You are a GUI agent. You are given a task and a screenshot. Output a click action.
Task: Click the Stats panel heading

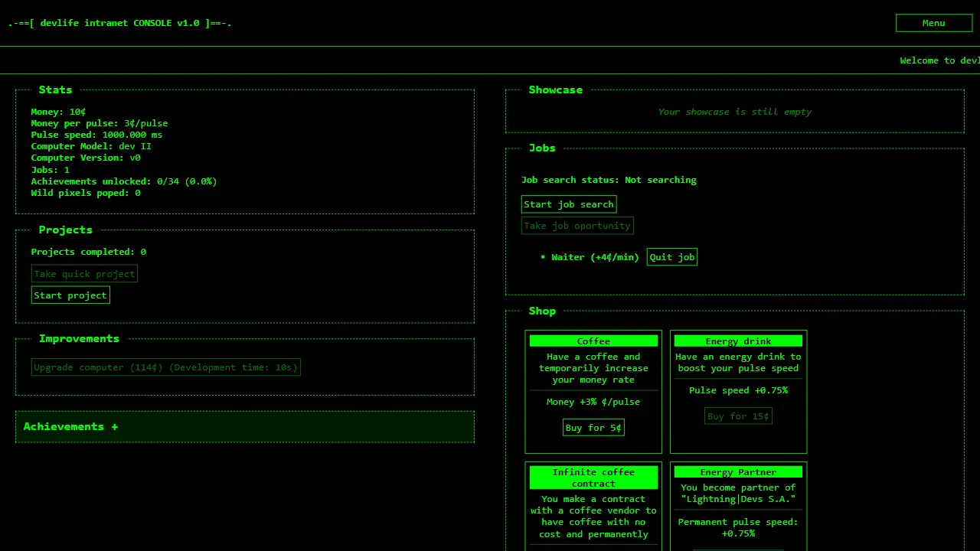[55, 90]
